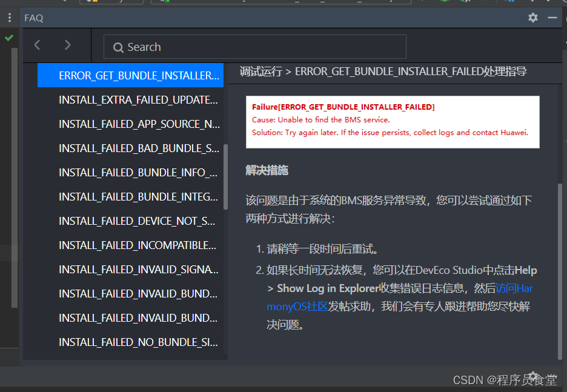The image size is (567, 392).
Task: Click the forward navigation arrow
Action: pyautogui.click(x=67, y=45)
